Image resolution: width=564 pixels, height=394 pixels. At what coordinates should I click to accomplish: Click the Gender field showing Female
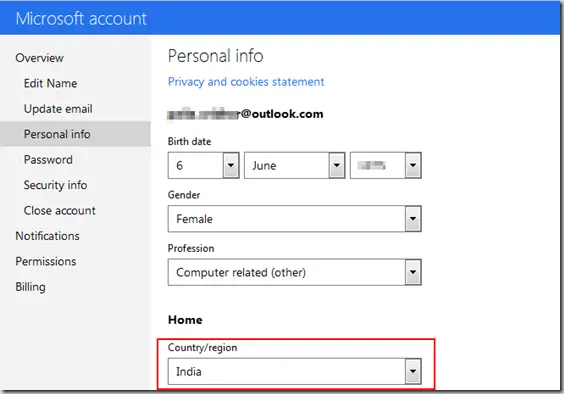(x=295, y=219)
